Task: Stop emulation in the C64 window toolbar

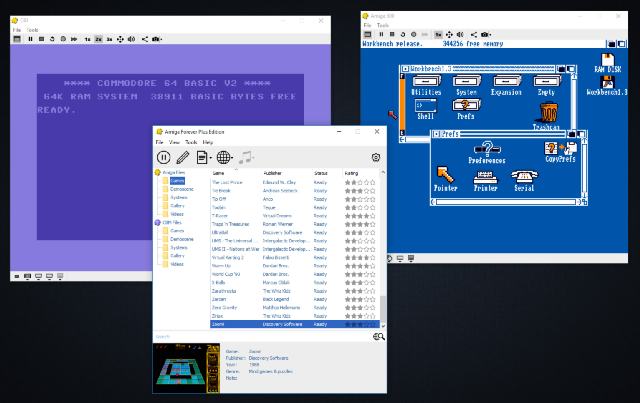Action: 41,39
